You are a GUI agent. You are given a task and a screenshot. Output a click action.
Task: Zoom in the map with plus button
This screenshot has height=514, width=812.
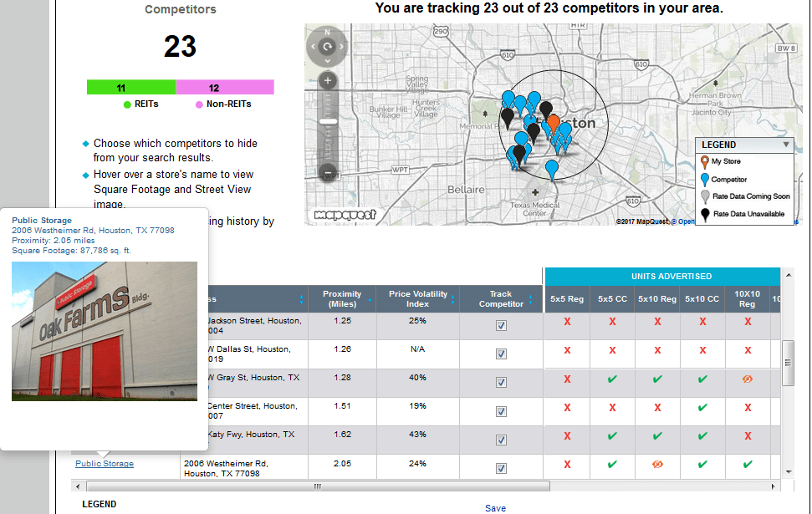point(327,81)
